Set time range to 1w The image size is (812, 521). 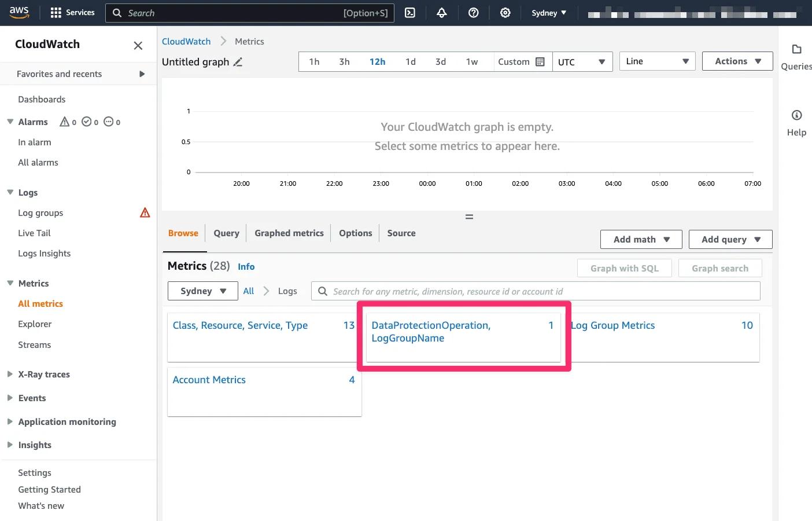[472, 62]
